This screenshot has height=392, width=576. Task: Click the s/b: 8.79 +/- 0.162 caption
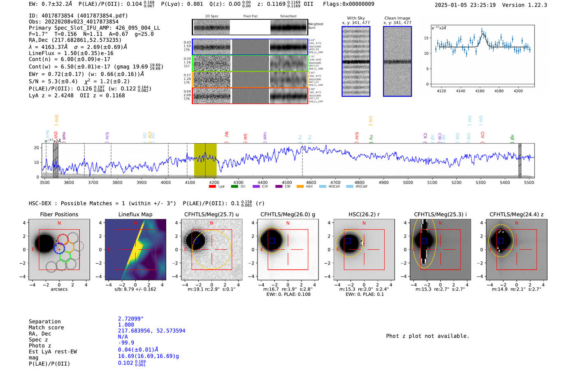pos(135,289)
